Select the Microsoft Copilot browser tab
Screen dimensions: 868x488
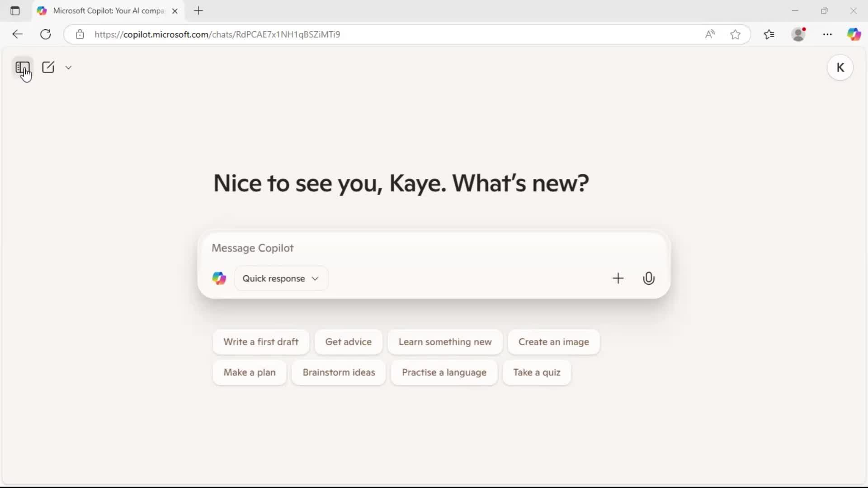(108, 11)
